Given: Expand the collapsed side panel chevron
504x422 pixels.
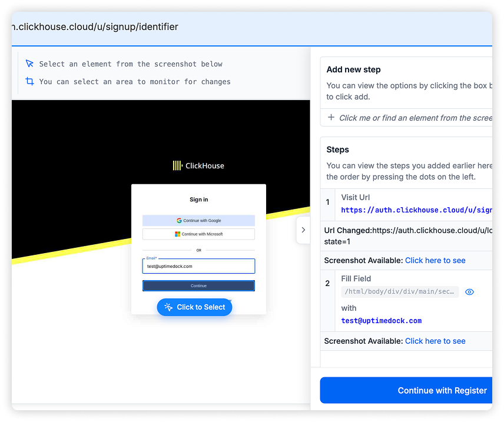Looking at the screenshot, I should tap(303, 230).
